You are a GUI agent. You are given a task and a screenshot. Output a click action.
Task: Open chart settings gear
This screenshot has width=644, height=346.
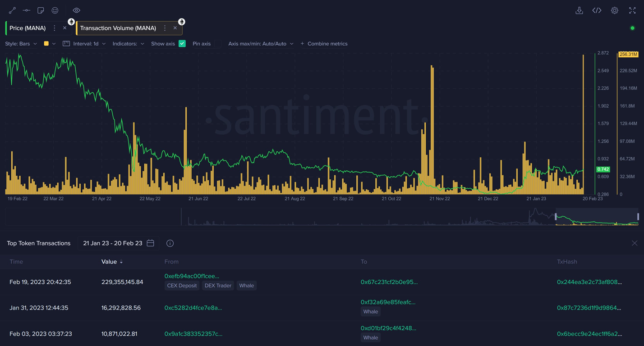coord(614,10)
